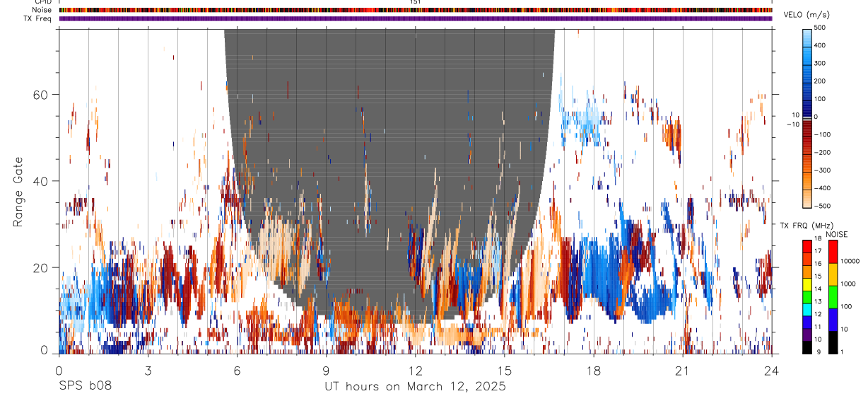The height and width of the screenshot is (401, 868).
Task: Click the pale-orange bottom of velocity colorbar
Action: (x=807, y=200)
